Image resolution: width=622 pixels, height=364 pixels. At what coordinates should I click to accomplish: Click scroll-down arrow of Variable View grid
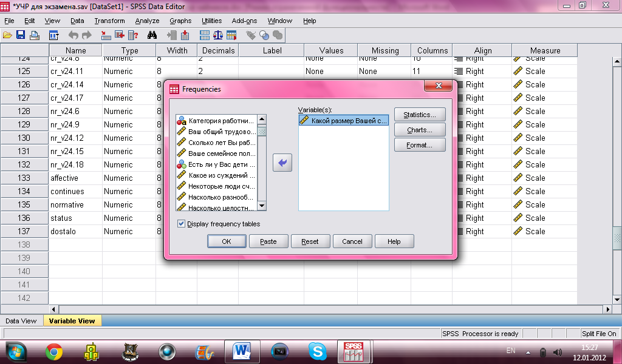617,300
